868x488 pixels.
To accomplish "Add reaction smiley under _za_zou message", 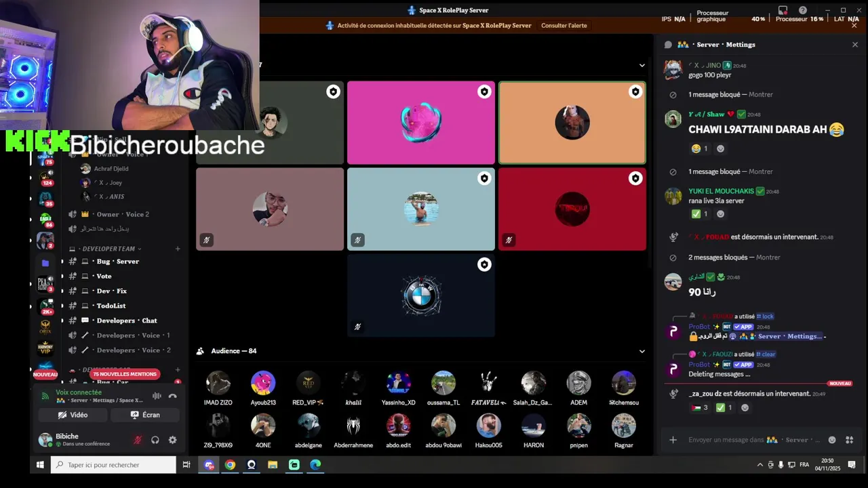I will point(745,408).
